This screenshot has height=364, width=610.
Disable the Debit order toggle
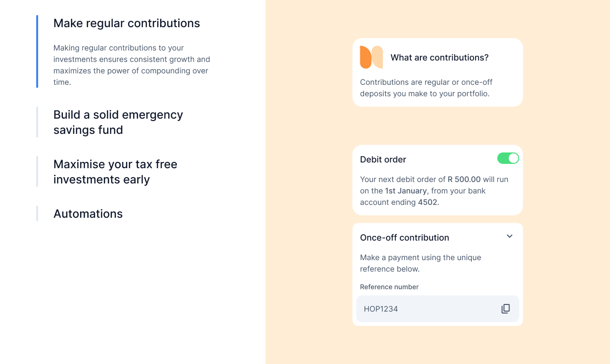[508, 158]
